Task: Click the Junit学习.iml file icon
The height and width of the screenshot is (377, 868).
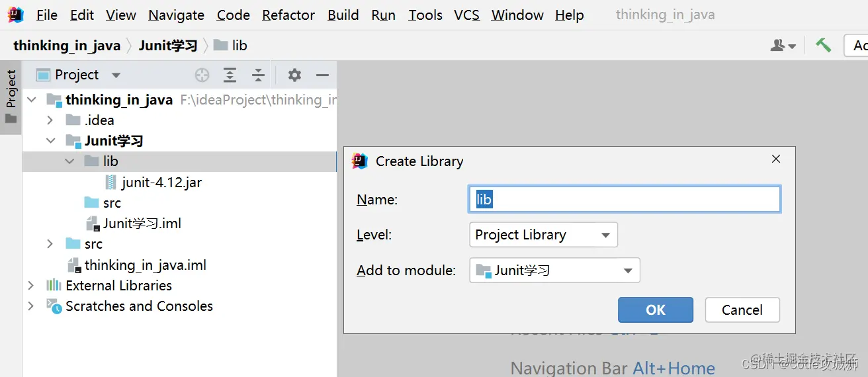Action: click(93, 224)
